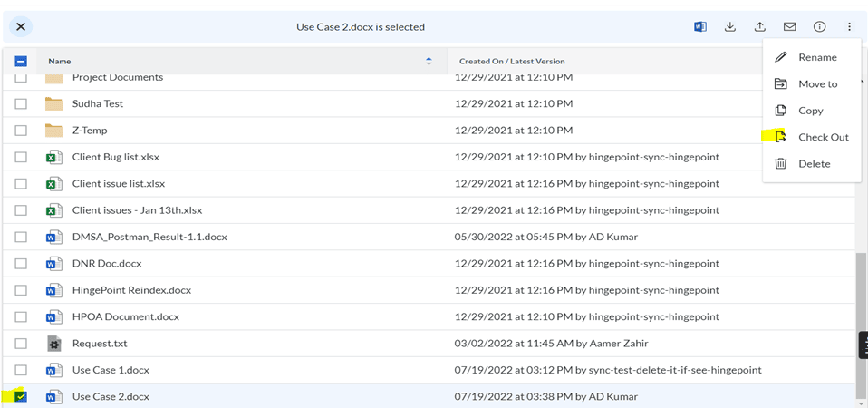Screen dimensions: 868x408
Task: Select the Request.txt file name
Action: pyautogui.click(x=100, y=344)
